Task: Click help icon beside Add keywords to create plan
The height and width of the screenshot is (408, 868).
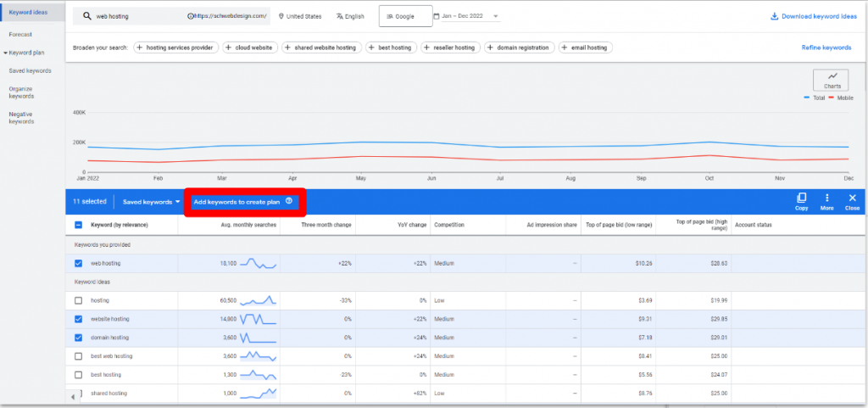Action: (x=289, y=202)
